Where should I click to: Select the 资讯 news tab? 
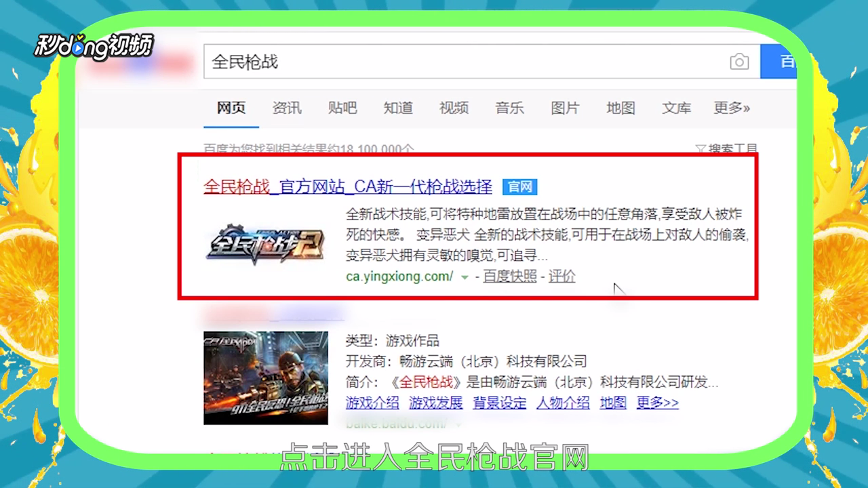pyautogui.click(x=286, y=108)
